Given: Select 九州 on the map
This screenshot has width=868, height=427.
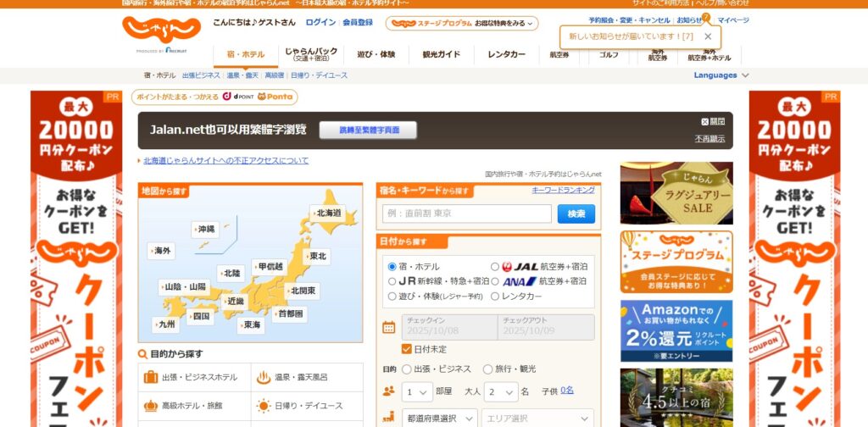Looking at the screenshot, I should coord(165,324).
